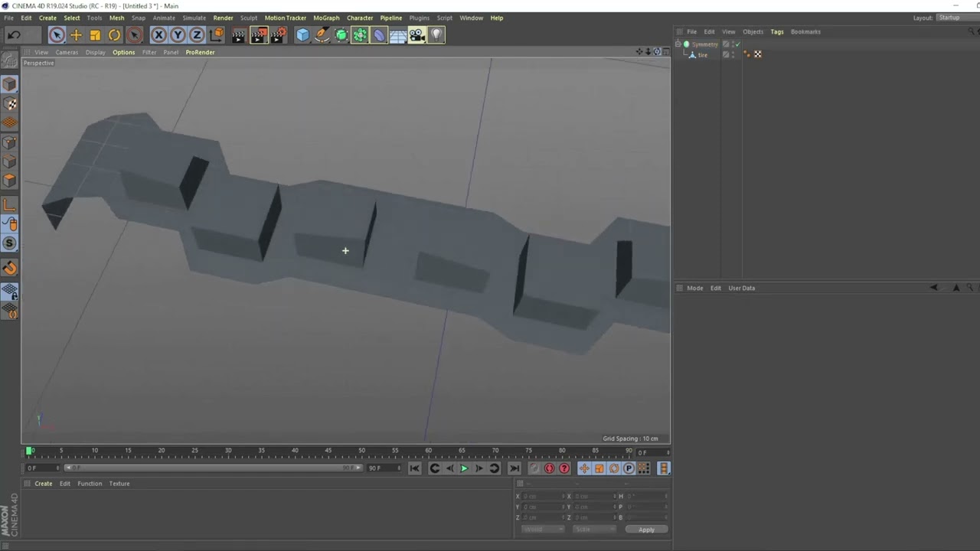Toggle the coordinate system icon
Viewport: 980px width, 551px height.
(217, 35)
